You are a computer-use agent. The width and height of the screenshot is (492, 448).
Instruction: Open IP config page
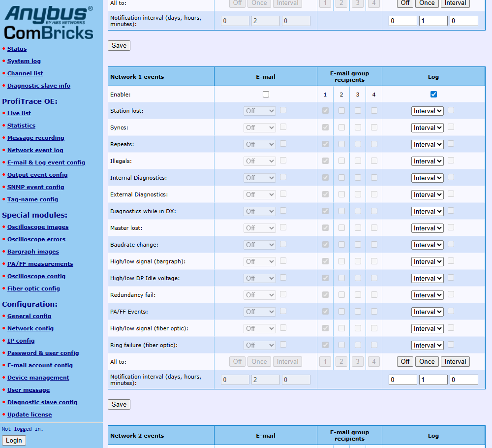pyautogui.click(x=21, y=340)
